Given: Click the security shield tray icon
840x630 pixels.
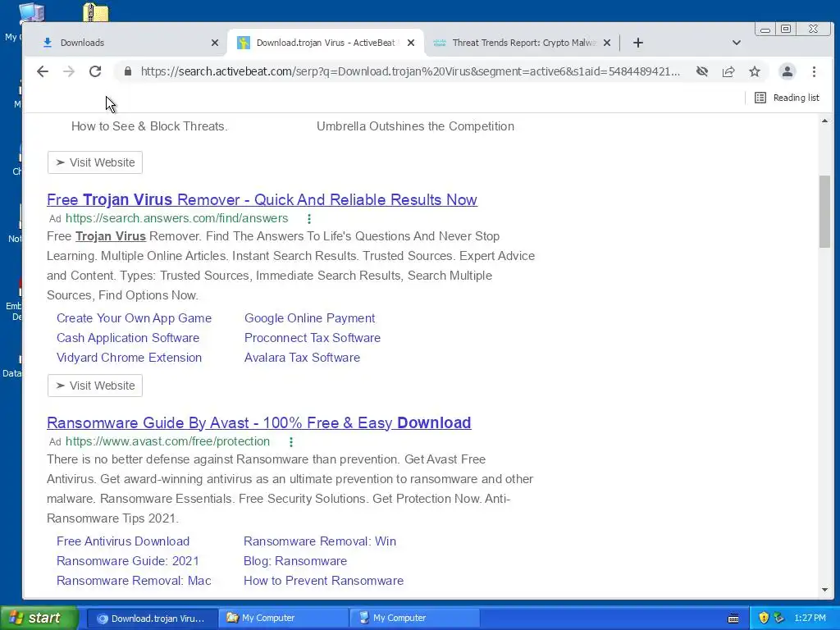Looking at the screenshot, I should click(x=764, y=619).
